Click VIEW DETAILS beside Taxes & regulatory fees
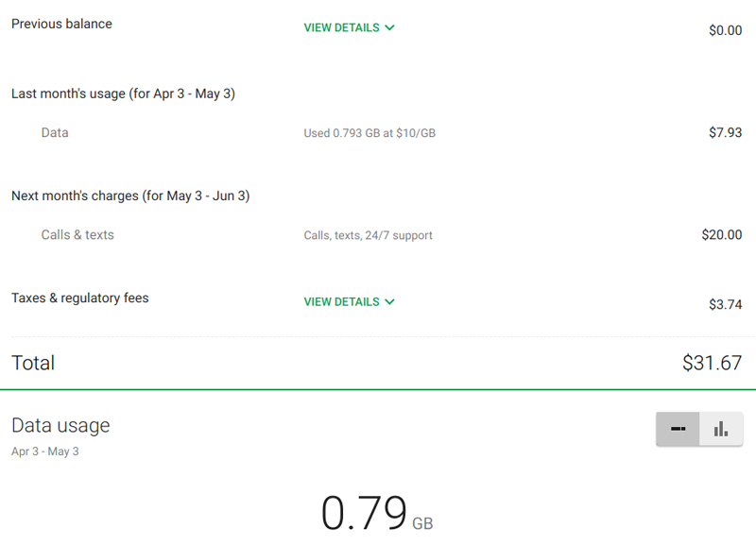 pos(341,302)
